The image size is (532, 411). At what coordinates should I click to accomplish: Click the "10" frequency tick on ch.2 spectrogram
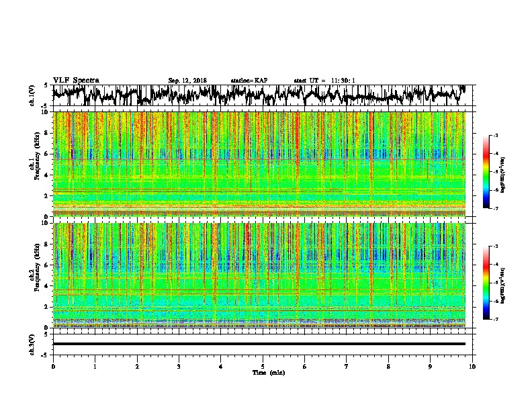[46, 223]
